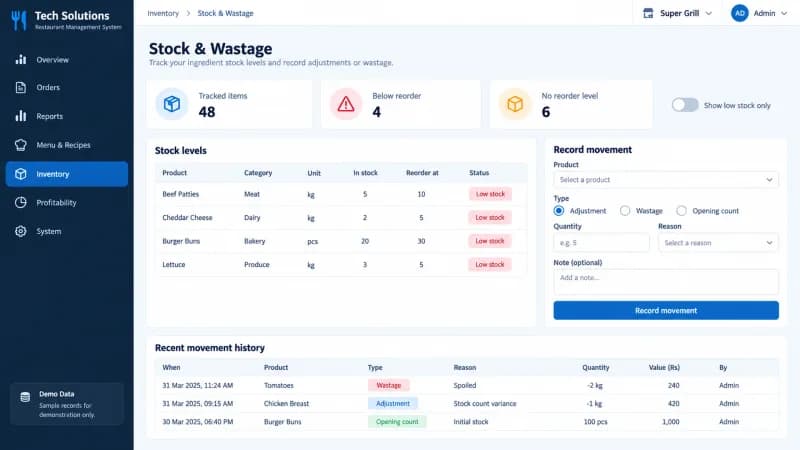The width and height of the screenshot is (800, 450).
Task: Select the Opening count radio button
Action: tap(681, 211)
